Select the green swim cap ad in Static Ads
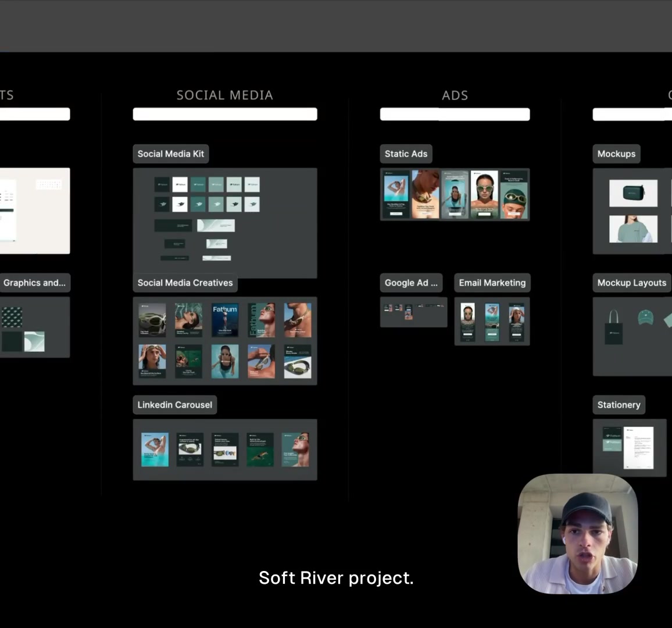This screenshot has height=628, width=672. pyautogui.click(x=514, y=195)
